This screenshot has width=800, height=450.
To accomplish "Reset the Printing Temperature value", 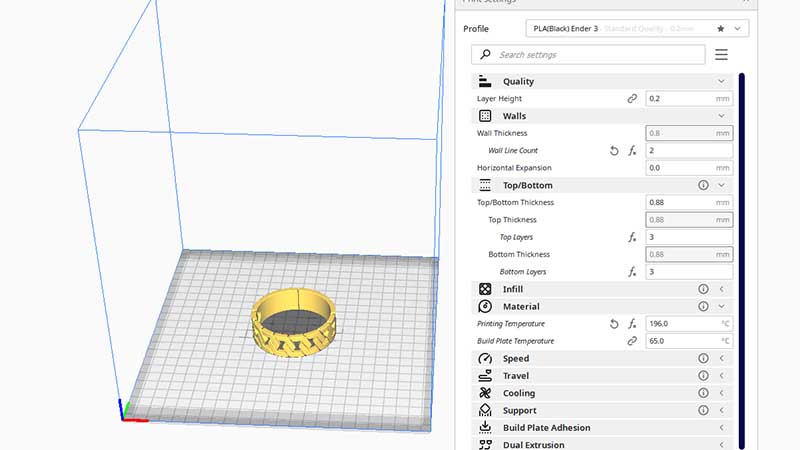I will point(614,324).
